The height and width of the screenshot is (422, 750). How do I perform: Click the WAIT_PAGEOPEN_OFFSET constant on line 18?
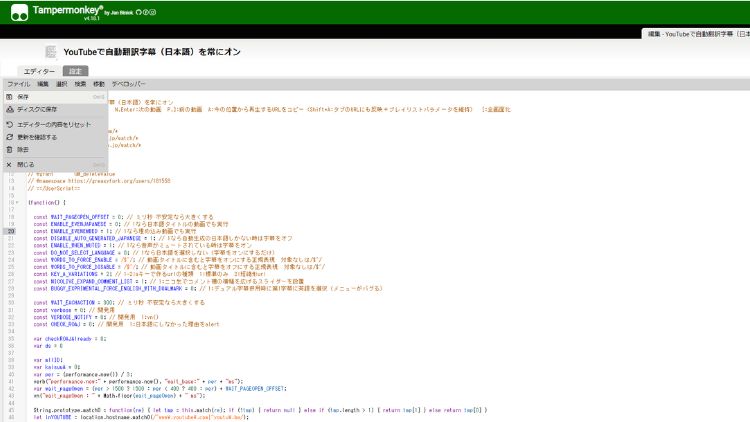coord(80,217)
